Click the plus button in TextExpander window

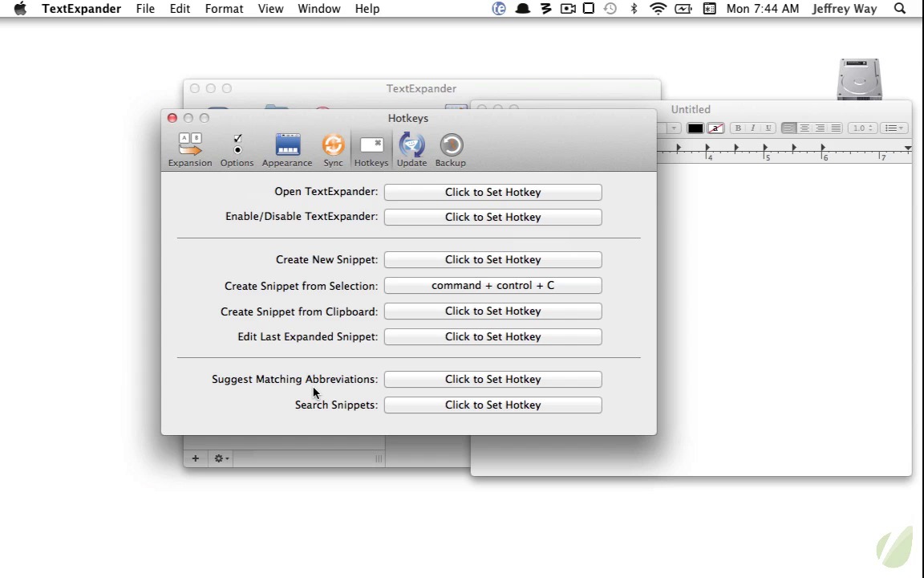pos(196,458)
